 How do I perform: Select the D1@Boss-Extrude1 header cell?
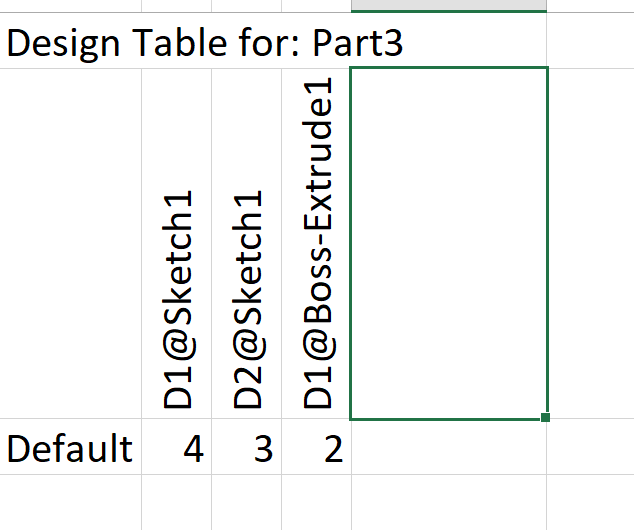[317, 243]
